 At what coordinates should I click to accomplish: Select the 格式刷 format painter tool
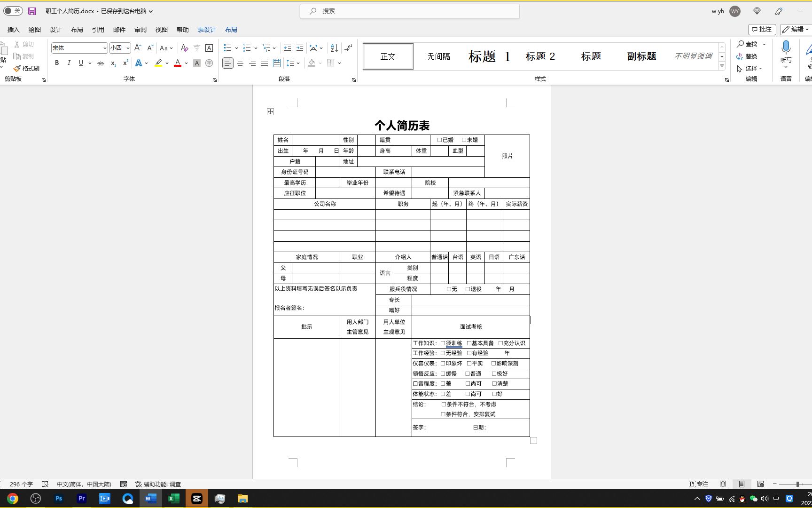pyautogui.click(x=27, y=68)
